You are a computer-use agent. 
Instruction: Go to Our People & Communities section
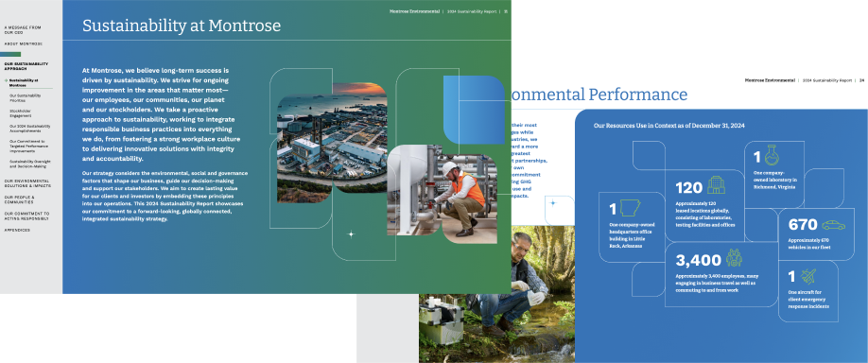click(x=19, y=199)
